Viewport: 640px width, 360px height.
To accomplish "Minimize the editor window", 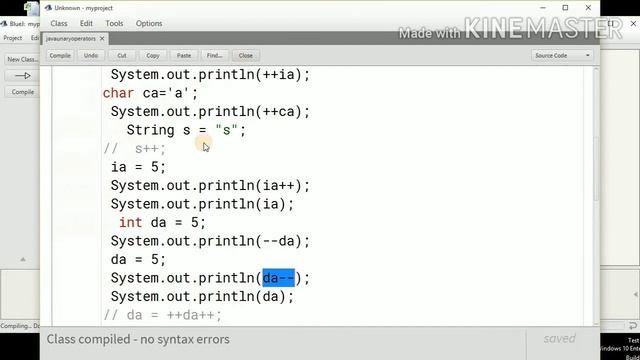I will 543,8.
